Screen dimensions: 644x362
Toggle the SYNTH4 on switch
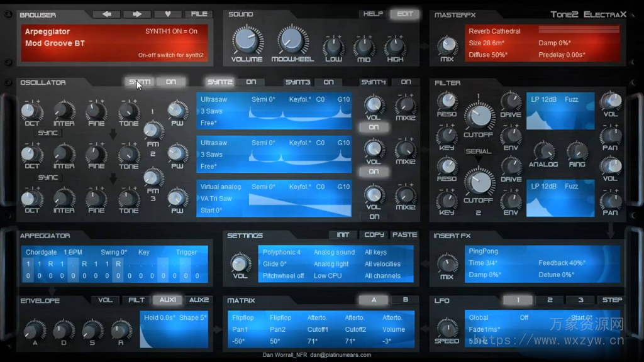406,82
